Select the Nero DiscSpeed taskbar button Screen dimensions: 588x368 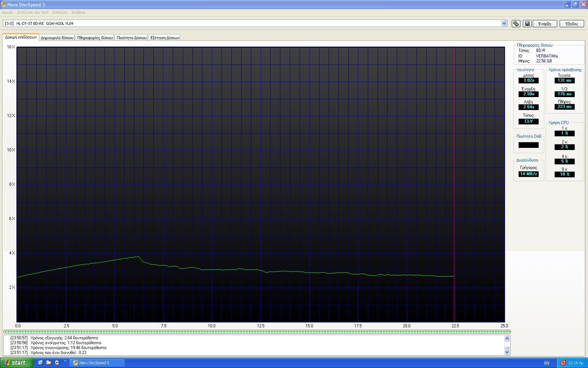(x=97, y=363)
